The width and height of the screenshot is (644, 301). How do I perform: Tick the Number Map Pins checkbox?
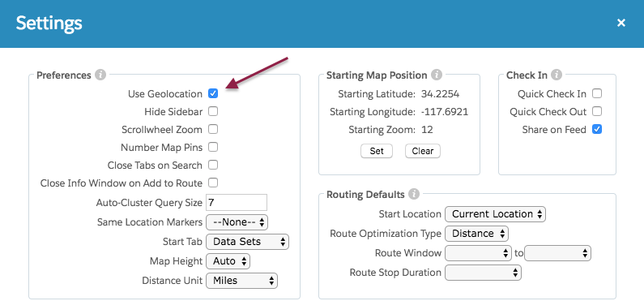pyautogui.click(x=213, y=147)
